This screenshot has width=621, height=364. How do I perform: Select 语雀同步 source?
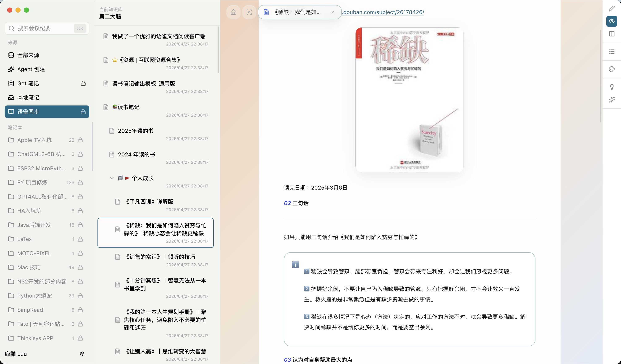point(47,112)
